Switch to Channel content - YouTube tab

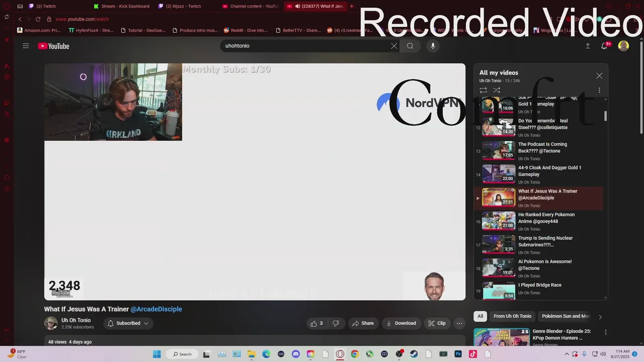(251, 6)
